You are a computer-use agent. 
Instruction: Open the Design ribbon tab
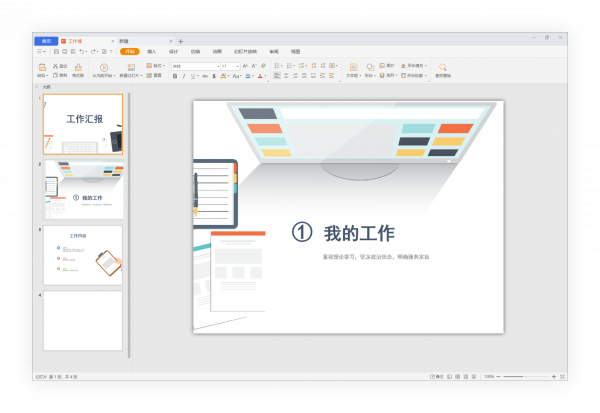point(173,51)
